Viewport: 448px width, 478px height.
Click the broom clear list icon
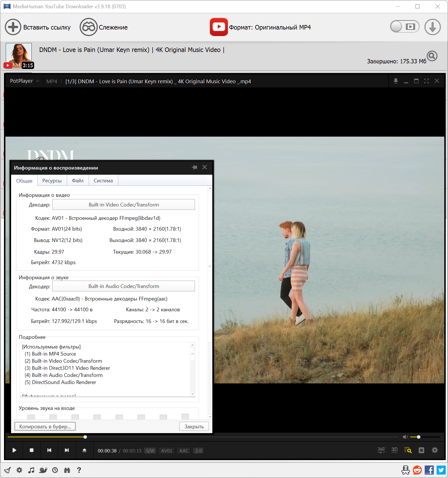pos(7,470)
